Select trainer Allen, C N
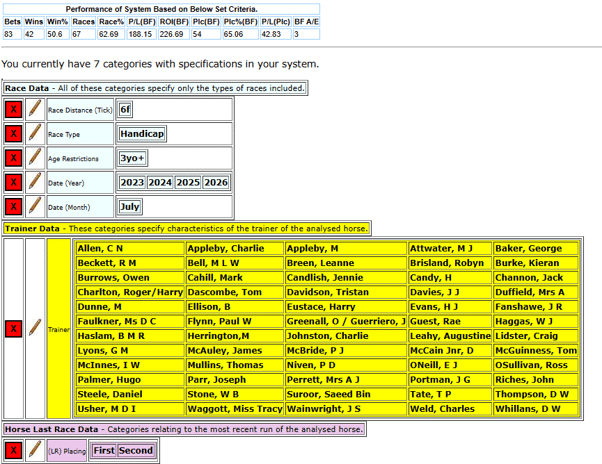 (130, 249)
